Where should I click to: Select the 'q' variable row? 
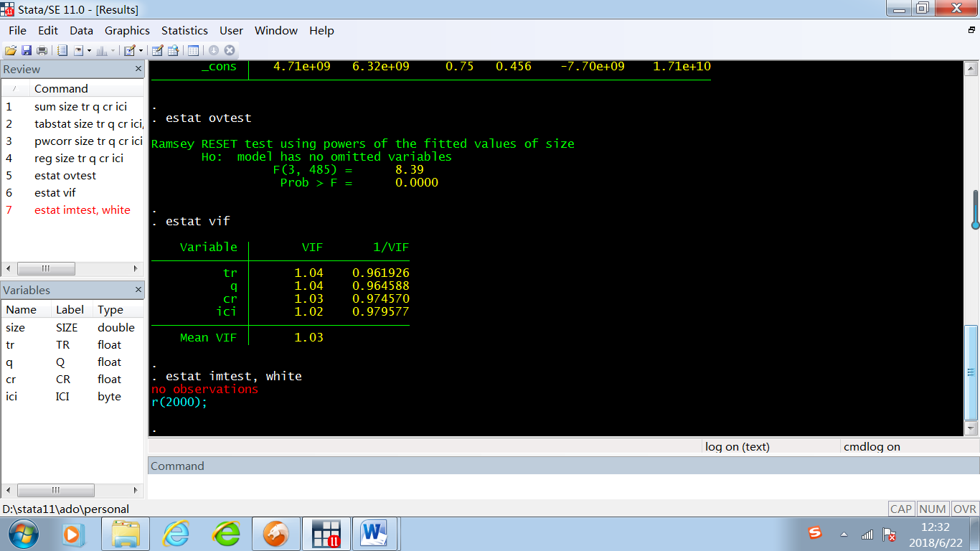tap(72, 362)
